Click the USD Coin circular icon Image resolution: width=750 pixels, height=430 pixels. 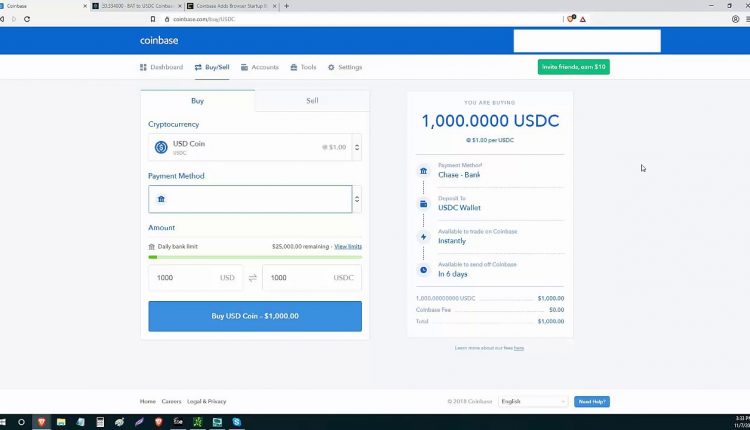click(161, 147)
